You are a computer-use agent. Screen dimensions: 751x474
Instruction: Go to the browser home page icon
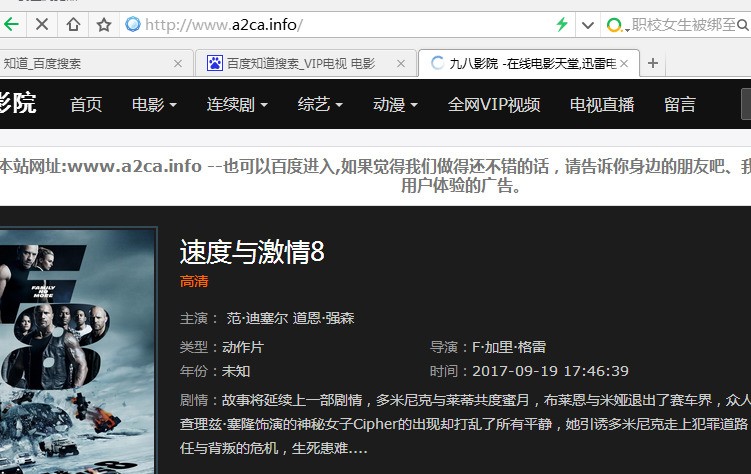click(x=73, y=24)
